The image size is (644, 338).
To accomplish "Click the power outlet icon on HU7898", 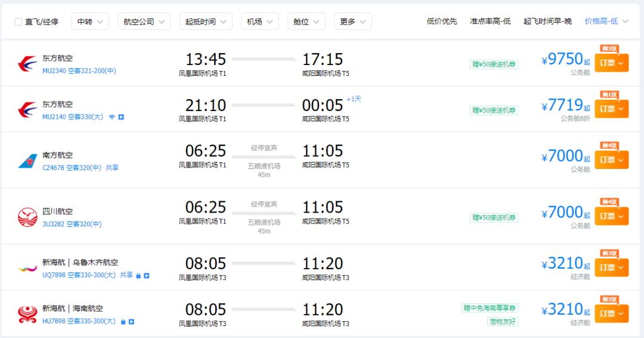I will pos(123,322).
